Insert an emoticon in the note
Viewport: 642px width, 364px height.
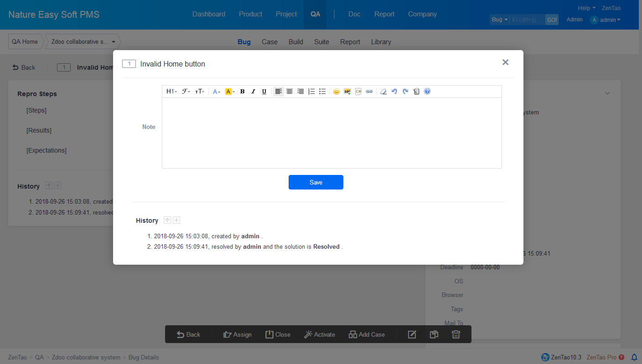pos(337,92)
